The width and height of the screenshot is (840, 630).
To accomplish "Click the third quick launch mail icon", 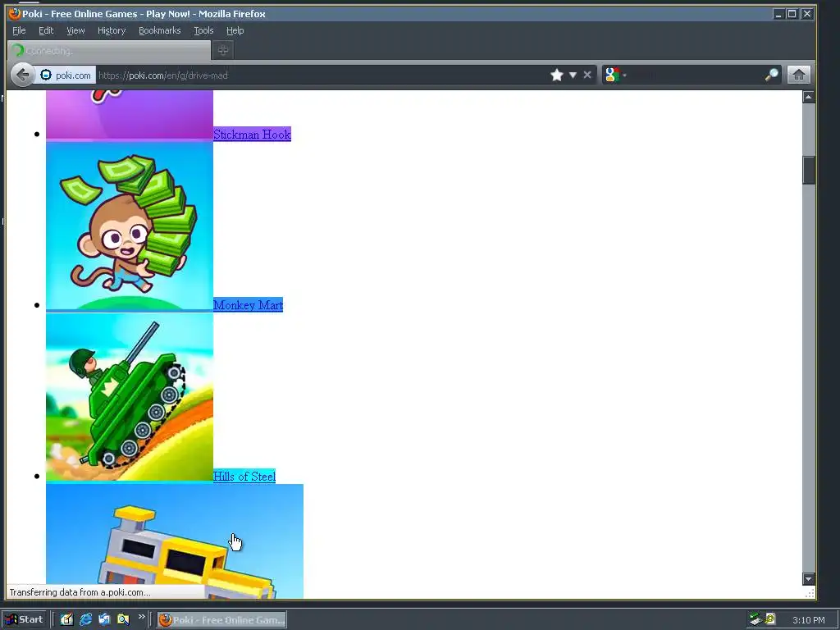I will 104,619.
